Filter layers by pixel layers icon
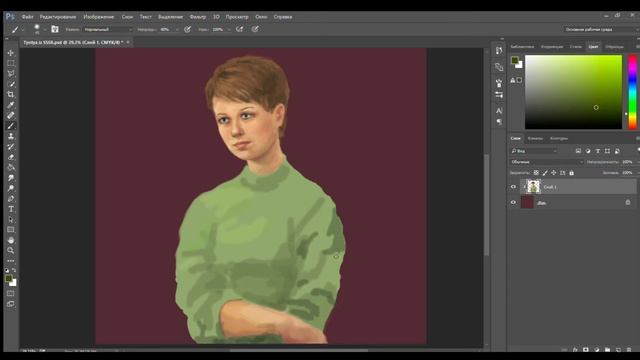Image resolution: width=640 pixels, height=360 pixels. [578, 151]
